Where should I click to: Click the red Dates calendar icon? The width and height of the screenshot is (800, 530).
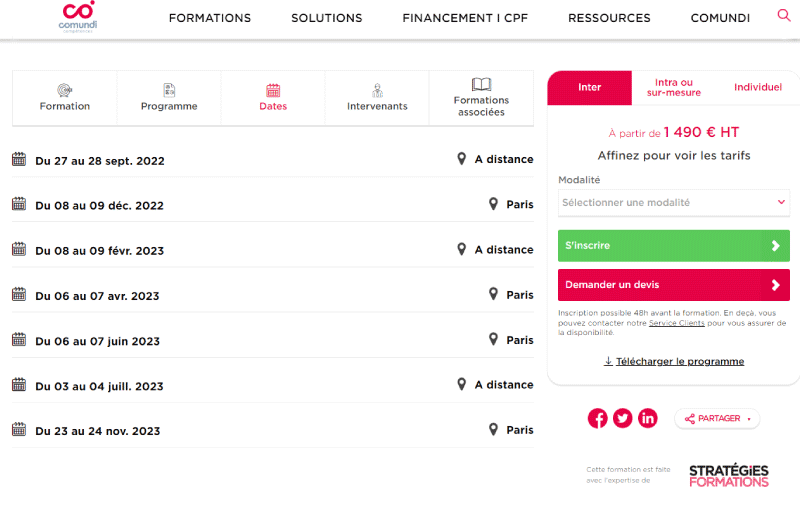[x=273, y=90]
